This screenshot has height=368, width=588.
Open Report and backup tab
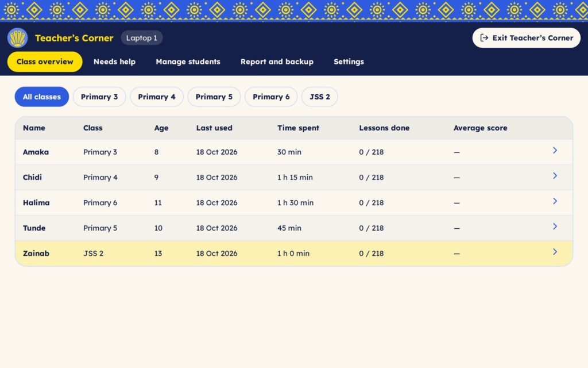277,62
